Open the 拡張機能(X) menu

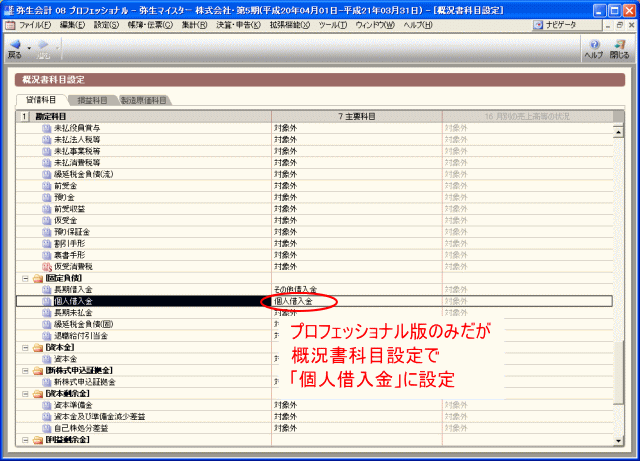[x=289, y=25]
